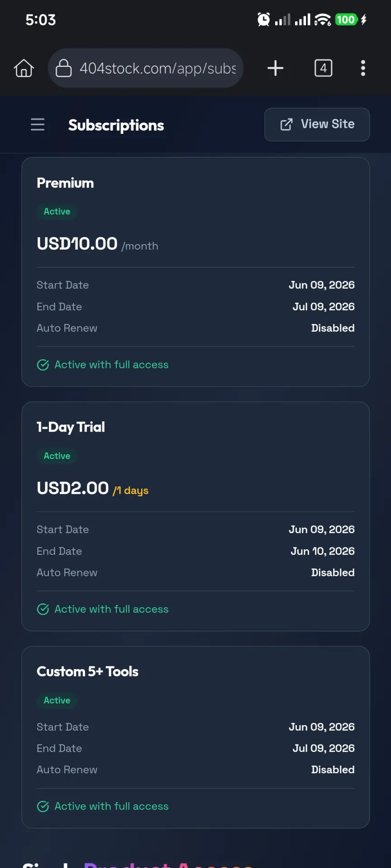Click the check icon in the Custom 5+ Tools card

click(x=43, y=807)
